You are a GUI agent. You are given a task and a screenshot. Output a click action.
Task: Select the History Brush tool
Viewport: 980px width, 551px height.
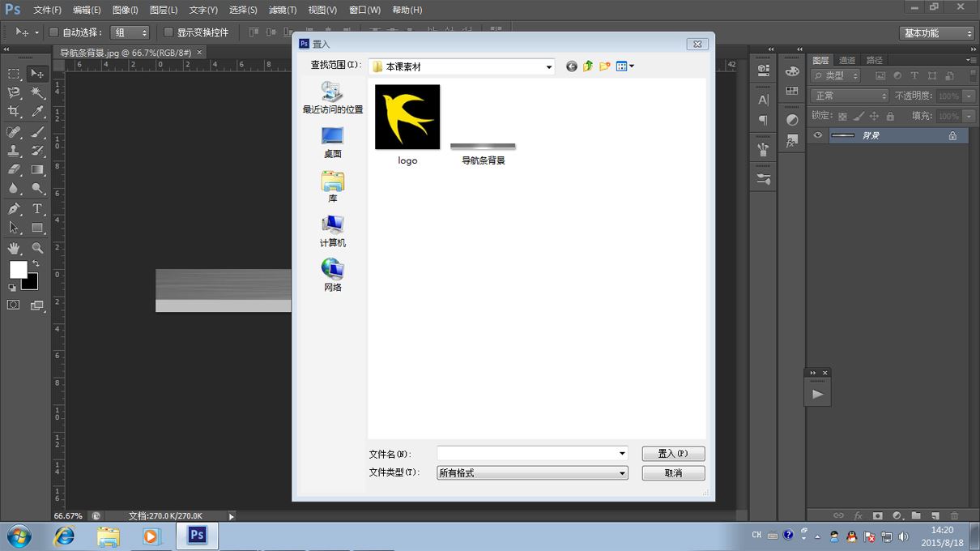point(37,151)
